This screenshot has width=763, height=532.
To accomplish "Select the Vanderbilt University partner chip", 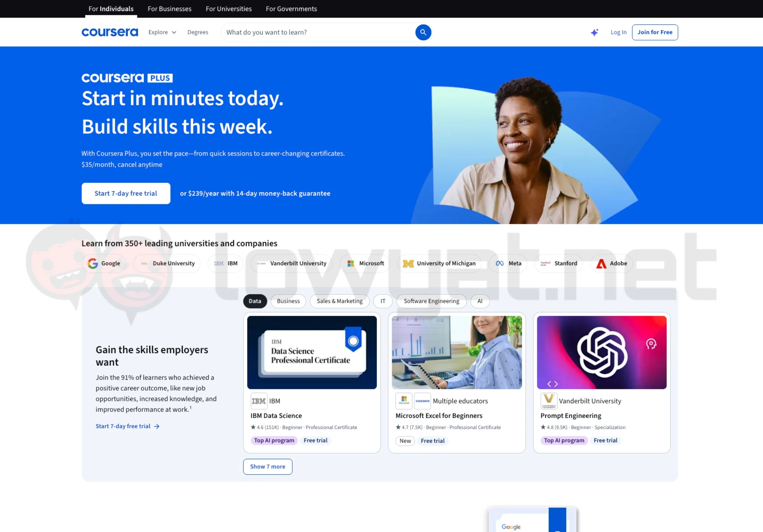I will [x=291, y=263].
